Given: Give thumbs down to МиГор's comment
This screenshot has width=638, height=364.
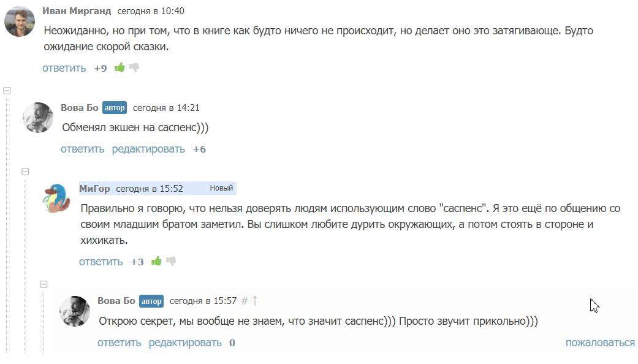Looking at the screenshot, I should point(171,261).
